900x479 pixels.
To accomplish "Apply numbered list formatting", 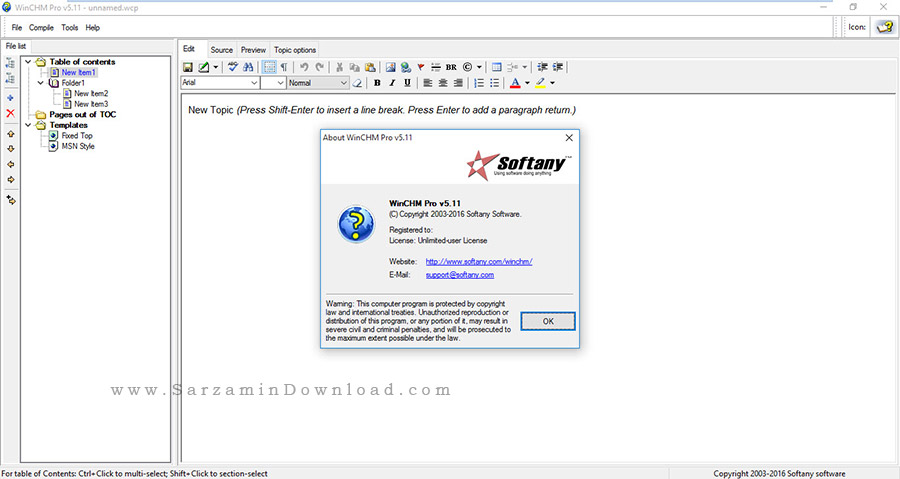I will [x=479, y=83].
